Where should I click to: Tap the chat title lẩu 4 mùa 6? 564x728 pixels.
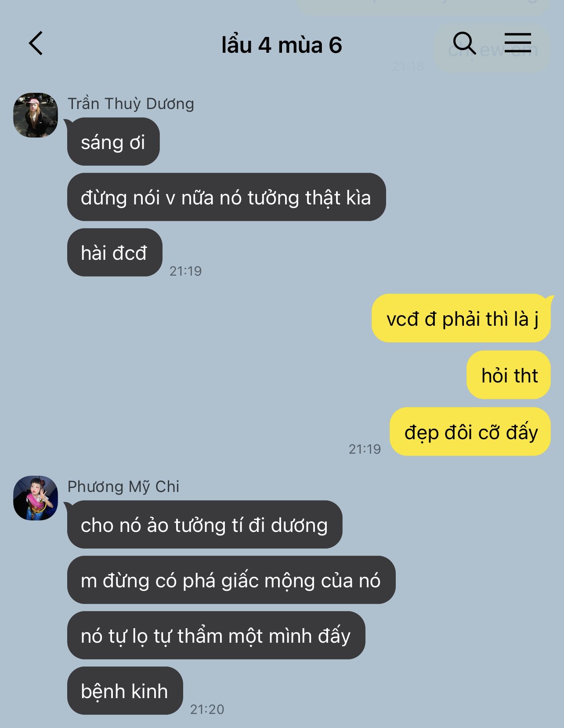click(x=282, y=45)
